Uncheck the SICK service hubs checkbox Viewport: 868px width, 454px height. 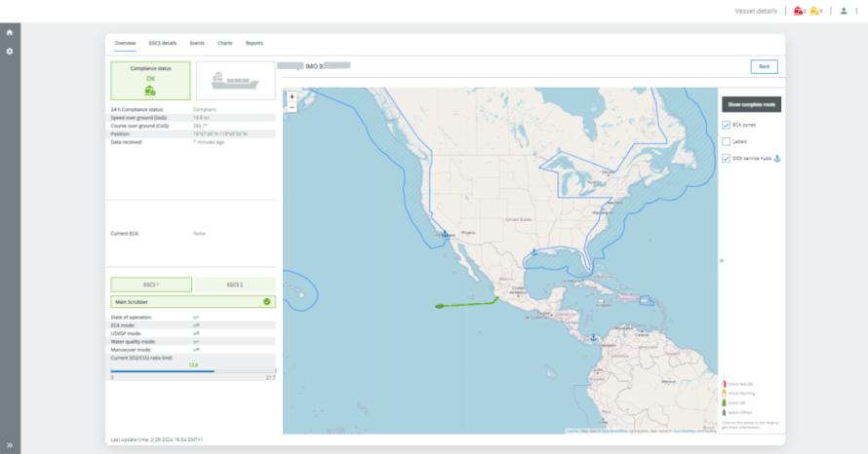click(x=726, y=158)
